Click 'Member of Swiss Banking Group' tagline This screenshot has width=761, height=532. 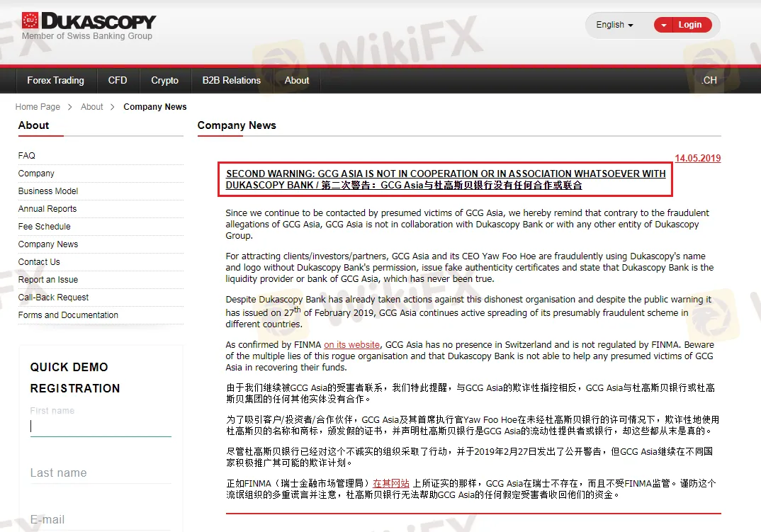coord(87,36)
